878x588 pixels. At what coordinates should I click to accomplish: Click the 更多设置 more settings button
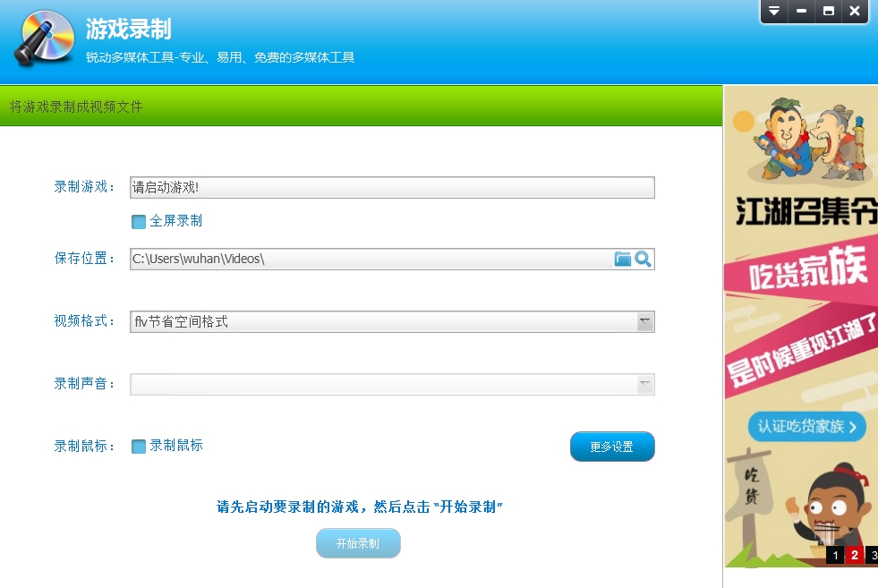pos(612,446)
